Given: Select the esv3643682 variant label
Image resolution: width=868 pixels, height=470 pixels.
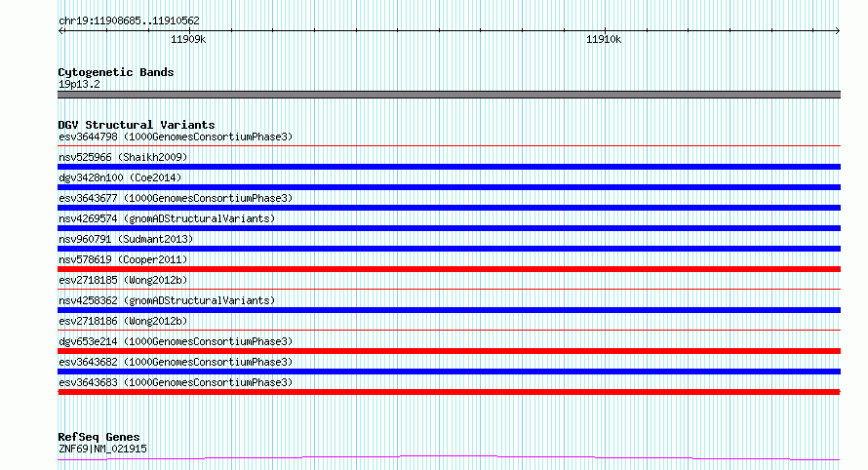Looking at the screenshot, I should pyautogui.click(x=176, y=362).
